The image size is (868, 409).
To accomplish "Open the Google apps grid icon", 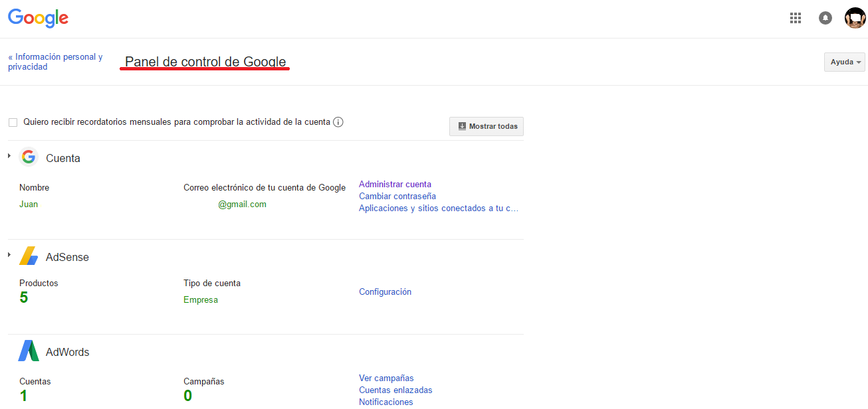I will pos(796,18).
